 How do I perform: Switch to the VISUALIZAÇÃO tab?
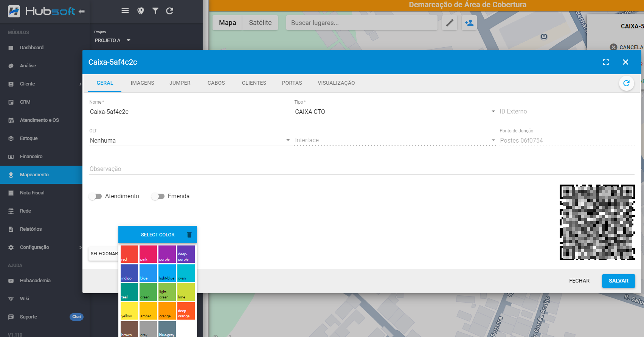point(336,83)
